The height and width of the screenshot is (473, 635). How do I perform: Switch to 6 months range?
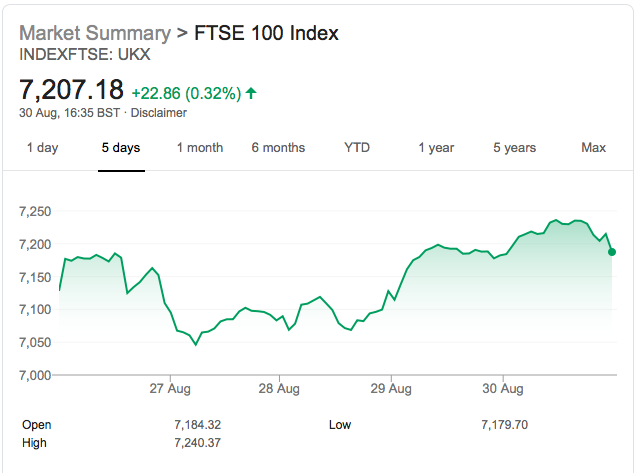pyautogui.click(x=278, y=147)
